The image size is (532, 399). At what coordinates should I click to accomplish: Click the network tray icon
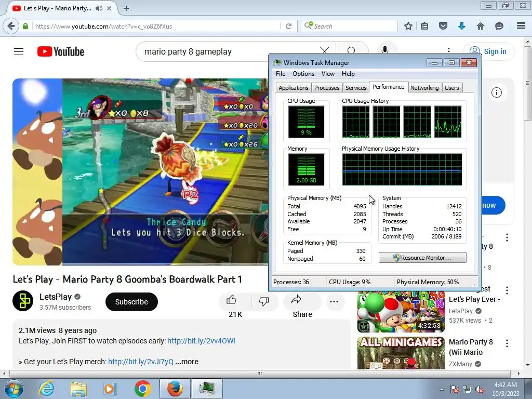tap(467, 390)
